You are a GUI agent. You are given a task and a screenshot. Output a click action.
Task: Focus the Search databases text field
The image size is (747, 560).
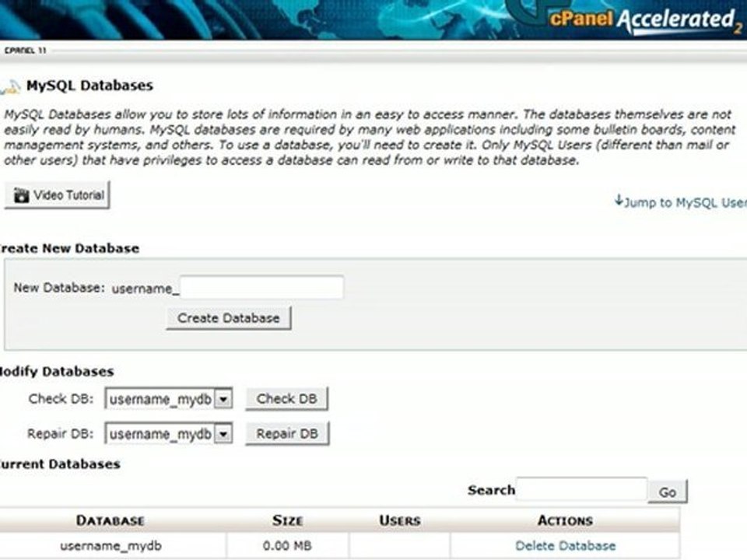pos(582,489)
